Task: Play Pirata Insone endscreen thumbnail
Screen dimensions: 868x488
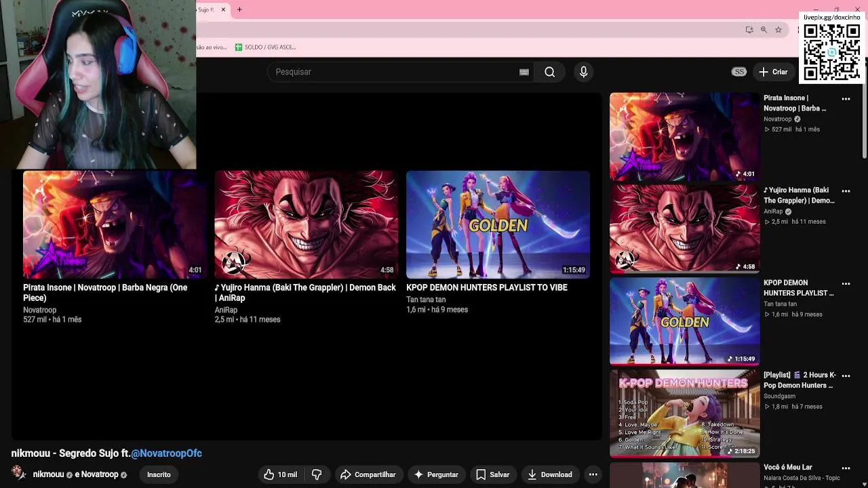Action: tap(115, 224)
